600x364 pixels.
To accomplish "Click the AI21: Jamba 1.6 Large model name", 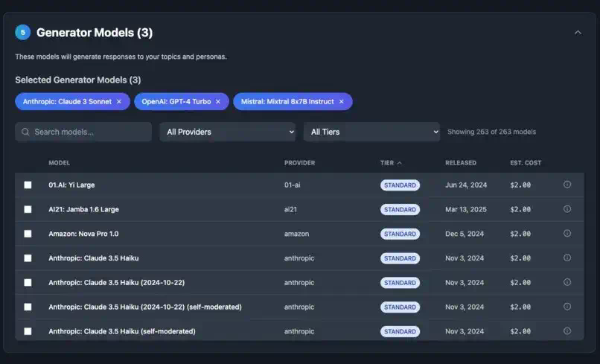I will [84, 209].
